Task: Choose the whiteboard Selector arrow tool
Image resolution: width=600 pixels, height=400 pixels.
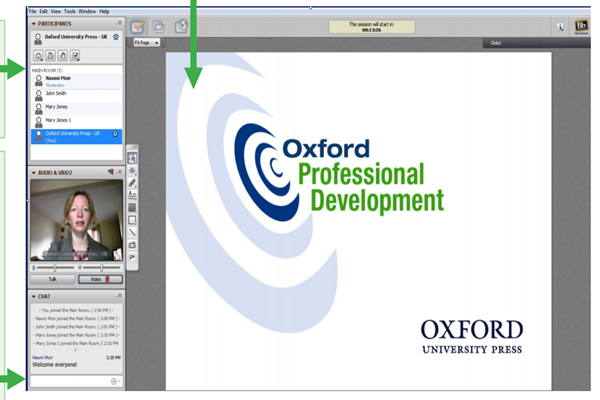Action: pos(132,158)
